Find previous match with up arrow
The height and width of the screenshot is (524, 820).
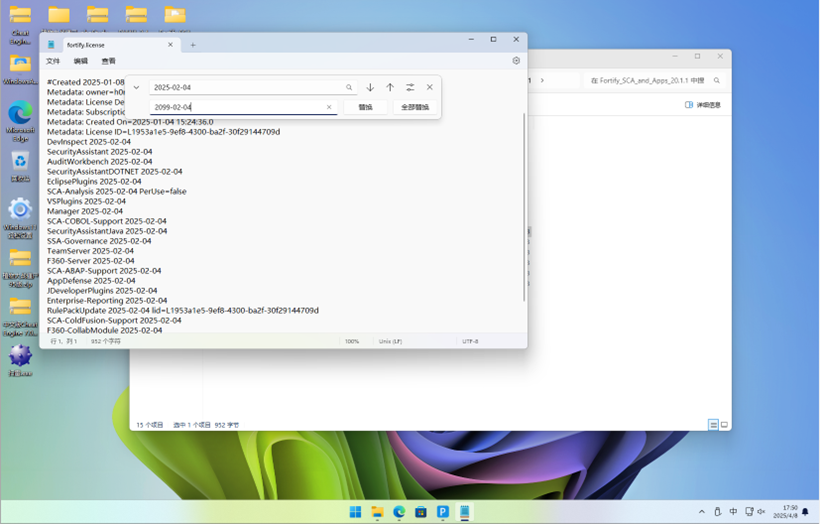pyautogui.click(x=390, y=87)
